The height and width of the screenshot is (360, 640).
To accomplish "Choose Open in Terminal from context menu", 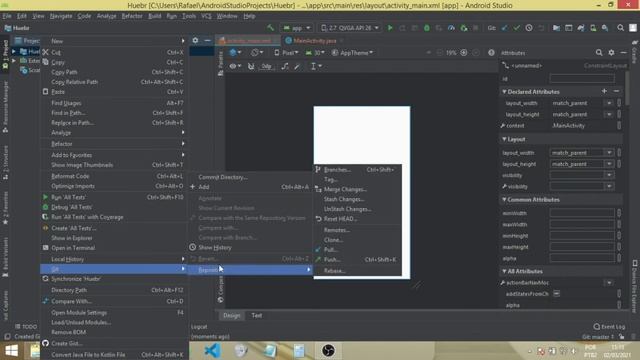I will tap(114, 248).
